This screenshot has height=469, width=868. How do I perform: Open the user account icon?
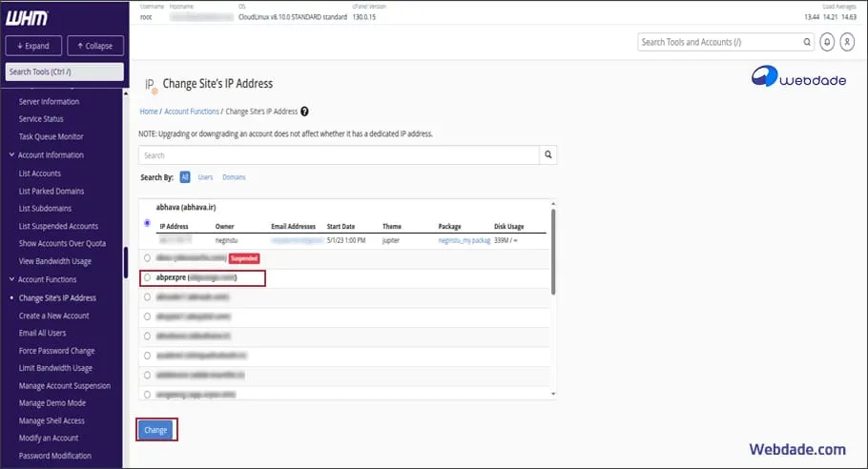847,42
